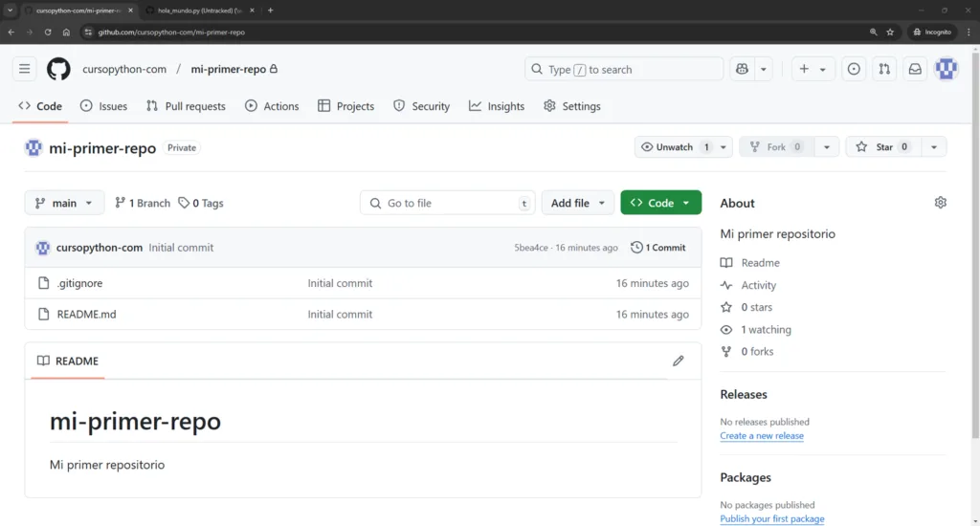The width and height of the screenshot is (980, 526).
Task: Click the browser back arrow
Action: click(11, 32)
